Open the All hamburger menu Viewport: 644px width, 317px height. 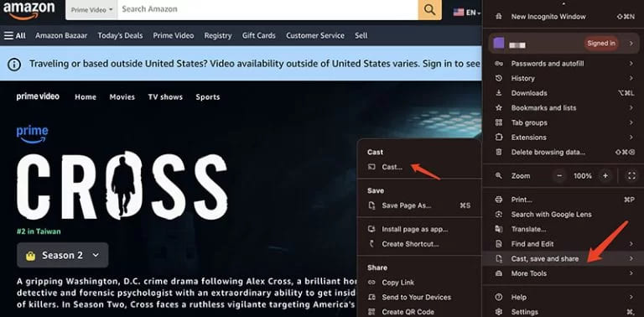coord(15,36)
